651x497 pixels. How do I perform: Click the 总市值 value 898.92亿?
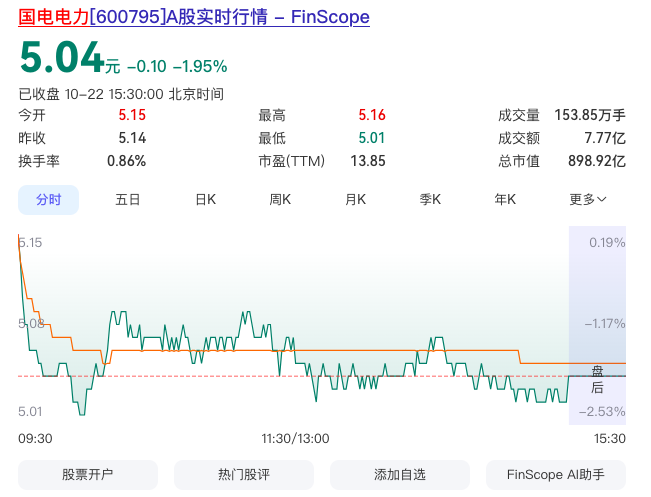coord(597,161)
